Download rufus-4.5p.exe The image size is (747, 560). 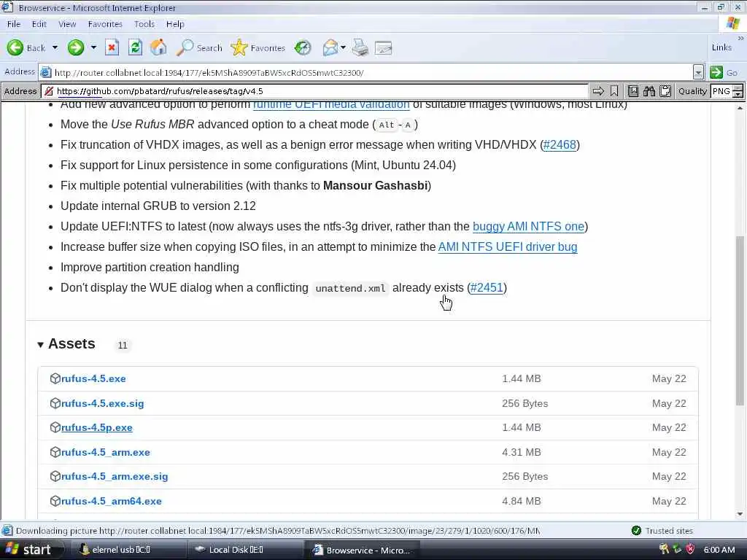97,427
